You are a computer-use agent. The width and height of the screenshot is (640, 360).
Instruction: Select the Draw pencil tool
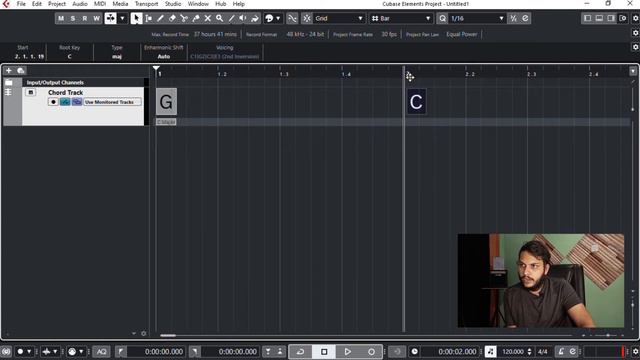pos(160,18)
